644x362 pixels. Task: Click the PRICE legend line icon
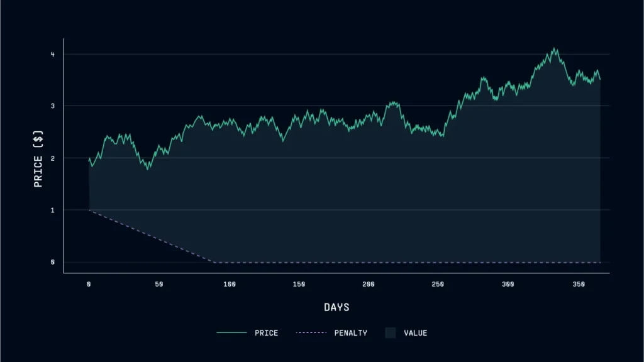231,332
